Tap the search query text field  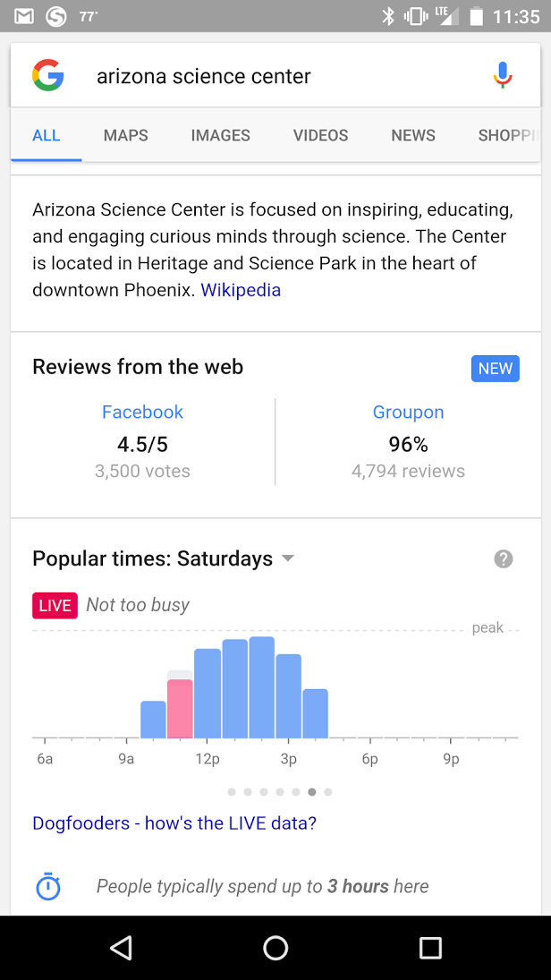(x=268, y=76)
